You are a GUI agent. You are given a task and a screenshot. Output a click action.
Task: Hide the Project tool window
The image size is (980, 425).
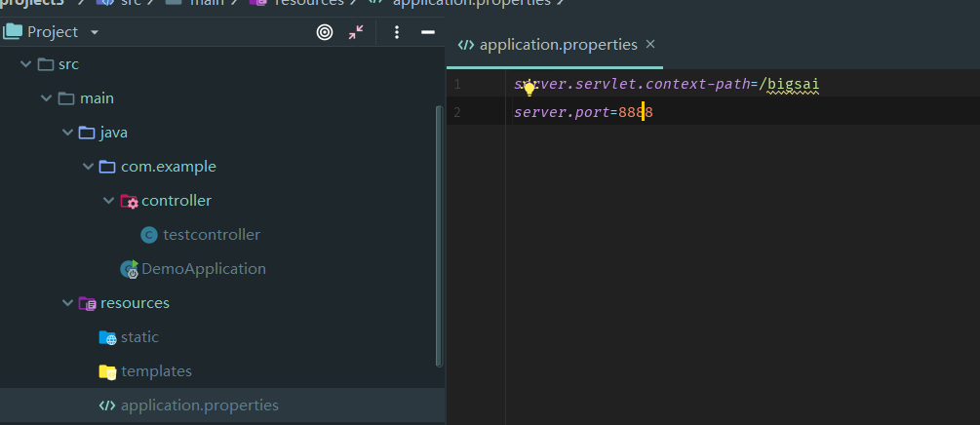(427, 32)
